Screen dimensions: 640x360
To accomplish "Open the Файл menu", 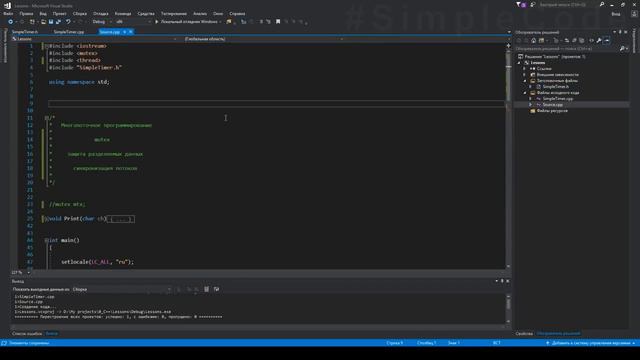I will [x=8, y=13].
